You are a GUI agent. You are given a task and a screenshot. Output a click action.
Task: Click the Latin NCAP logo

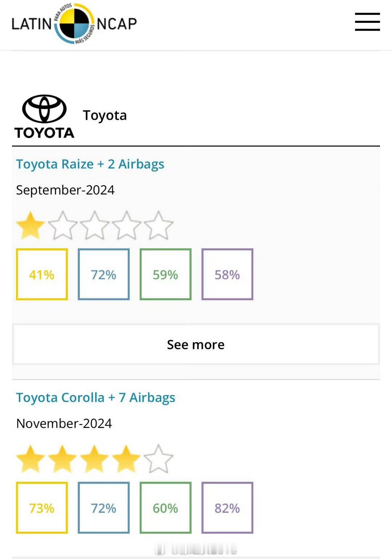click(x=74, y=24)
